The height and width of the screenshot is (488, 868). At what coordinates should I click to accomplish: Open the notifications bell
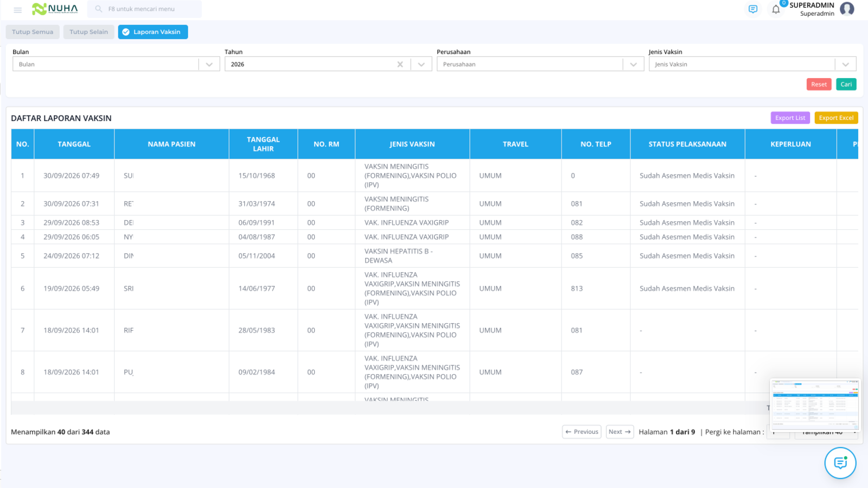coord(776,9)
